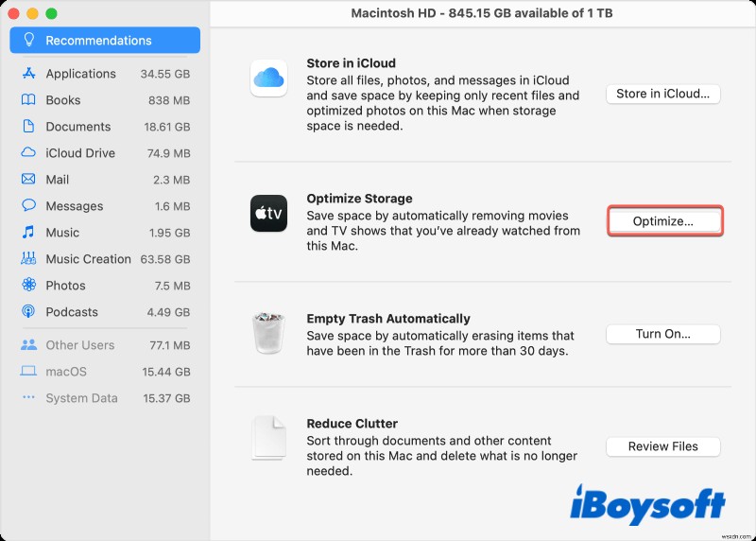Select the Recommendations lightbulb icon

tap(29, 40)
